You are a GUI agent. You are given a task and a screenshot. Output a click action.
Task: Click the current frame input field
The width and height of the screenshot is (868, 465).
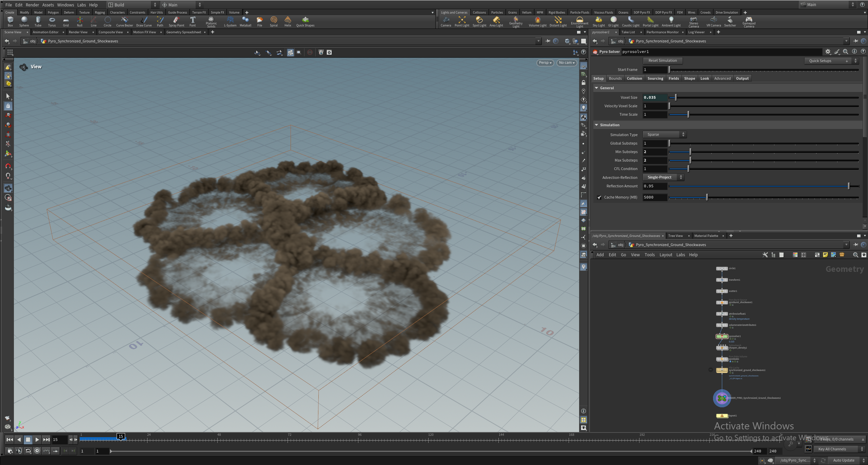pyautogui.click(x=59, y=440)
